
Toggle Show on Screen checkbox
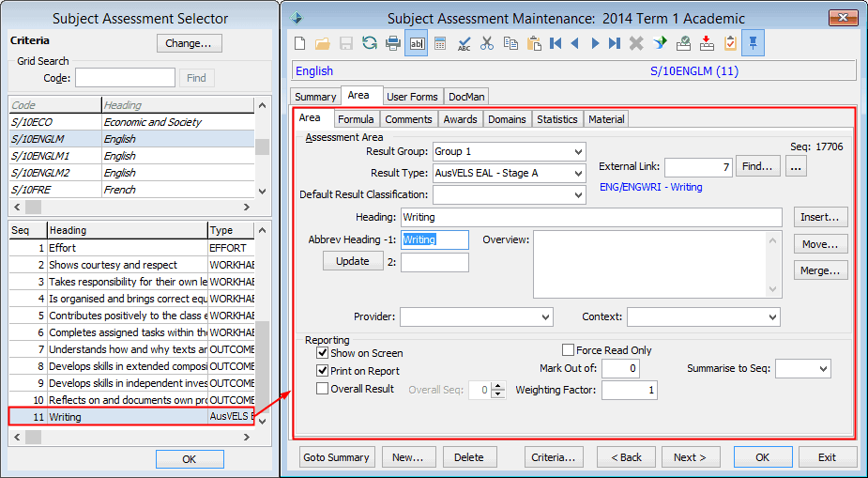[322, 353]
